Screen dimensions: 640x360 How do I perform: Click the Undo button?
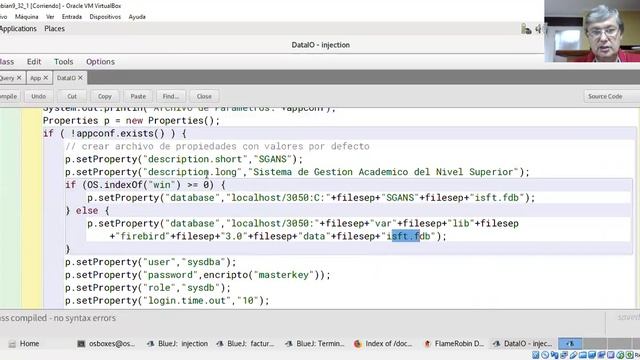[x=38, y=96]
